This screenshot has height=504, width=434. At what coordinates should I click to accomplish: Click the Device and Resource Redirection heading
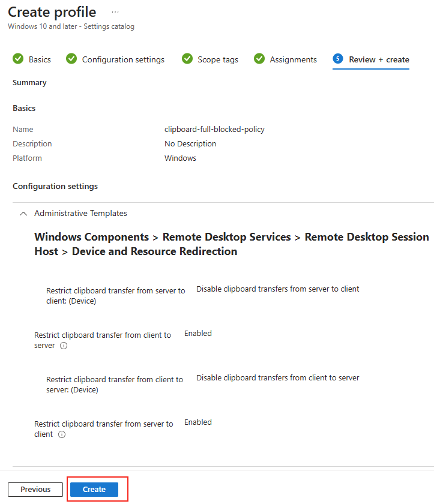pos(155,251)
